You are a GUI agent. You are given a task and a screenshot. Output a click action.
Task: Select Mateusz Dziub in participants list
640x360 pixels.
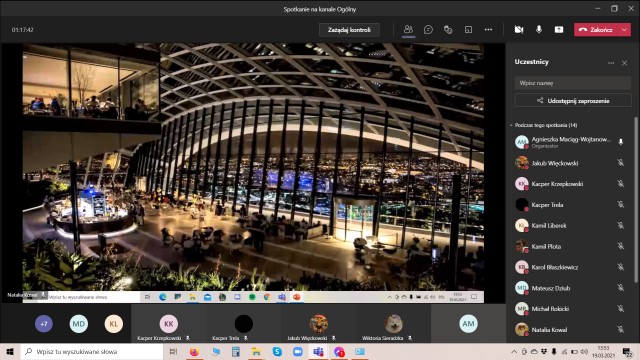tap(570, 288)
